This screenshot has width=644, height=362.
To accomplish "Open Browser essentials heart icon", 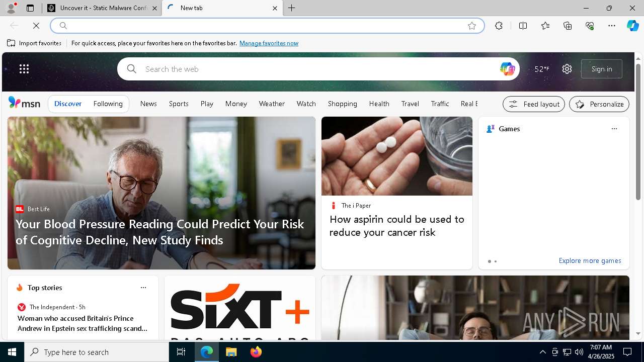I will pyautogui.click(x=590, y=26).
